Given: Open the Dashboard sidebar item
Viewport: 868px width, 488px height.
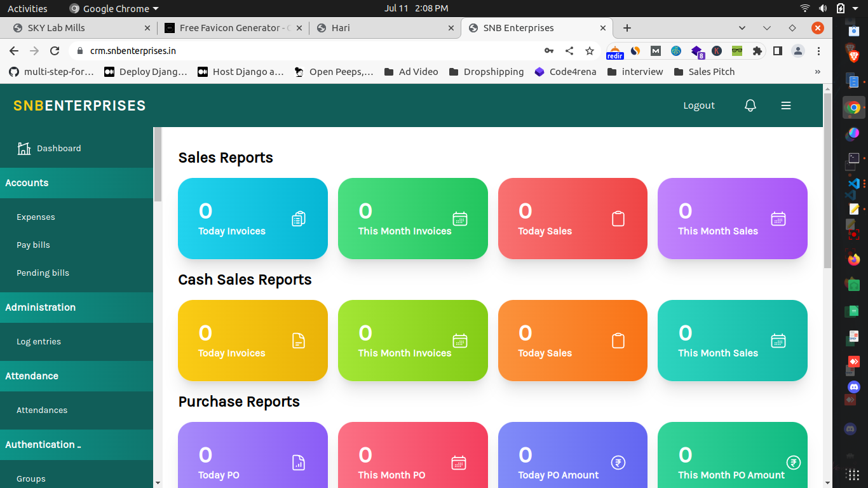Looking at the screenshot, I should point(76,148).
